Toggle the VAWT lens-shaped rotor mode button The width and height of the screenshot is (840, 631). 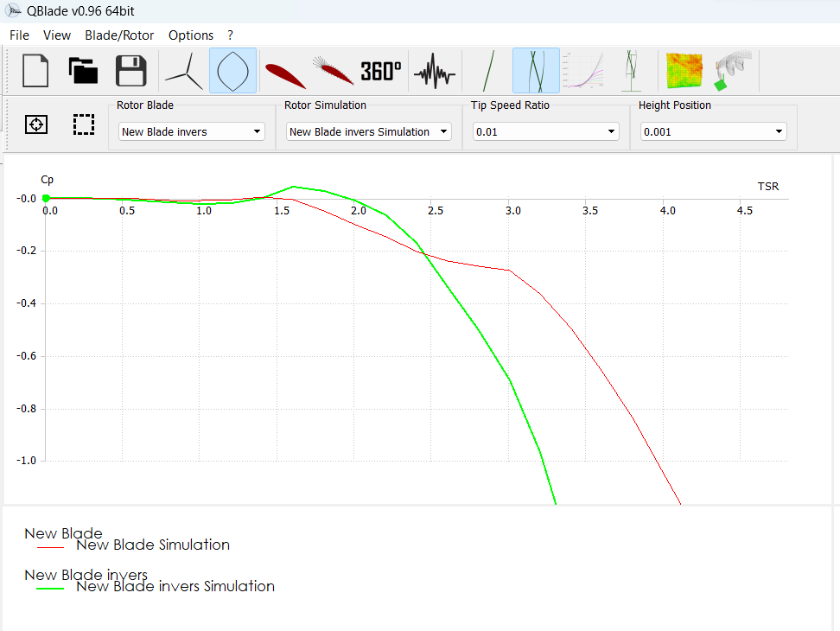click(232, 71)
